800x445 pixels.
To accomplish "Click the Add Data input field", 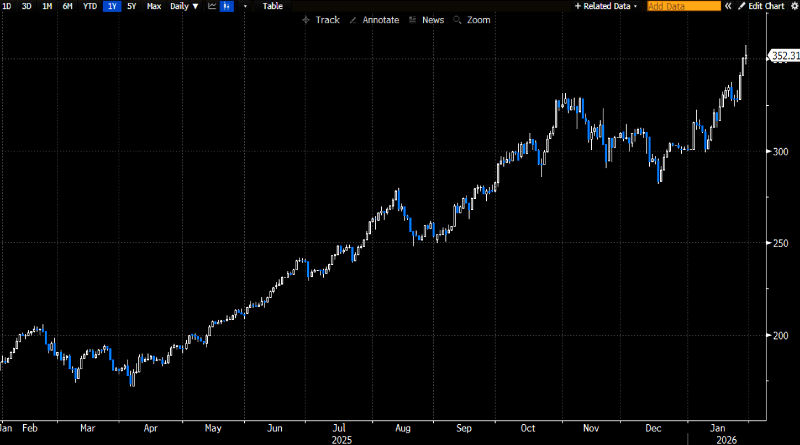I will click(683, 6).
